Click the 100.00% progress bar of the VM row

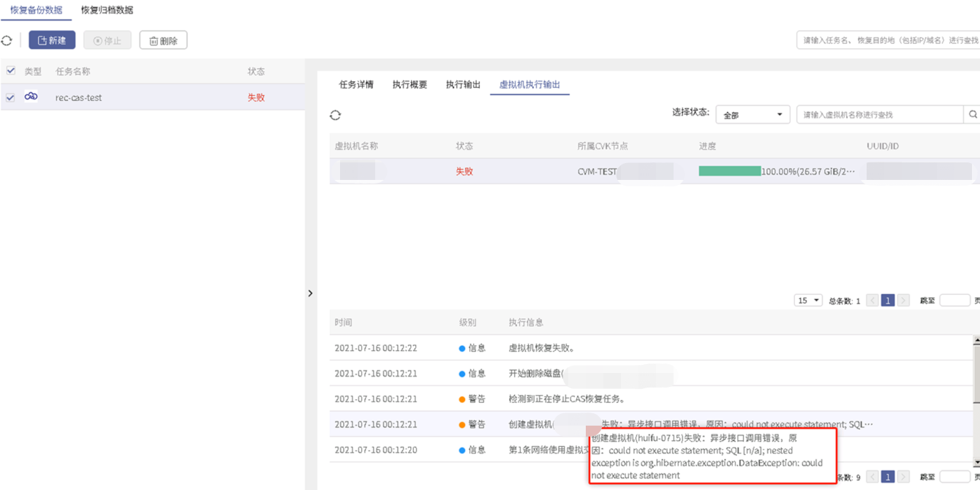[x=729, y=171]
